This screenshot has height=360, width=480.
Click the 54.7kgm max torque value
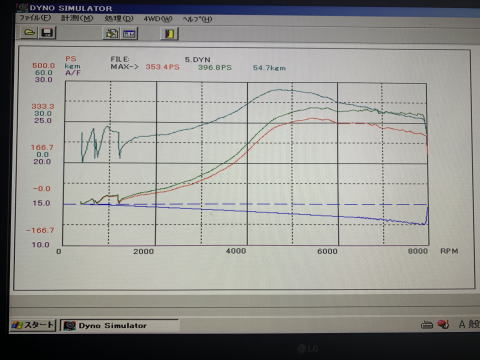269,68
